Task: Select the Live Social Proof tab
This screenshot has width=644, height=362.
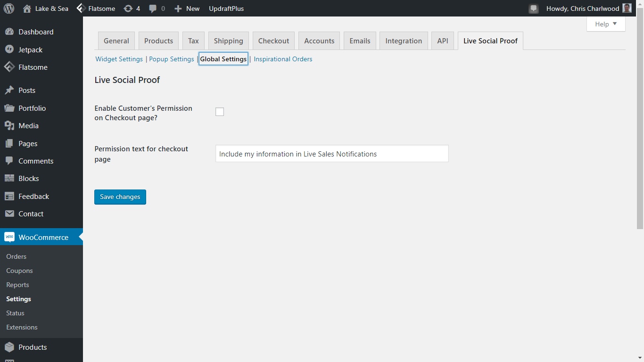Action: 490,41
